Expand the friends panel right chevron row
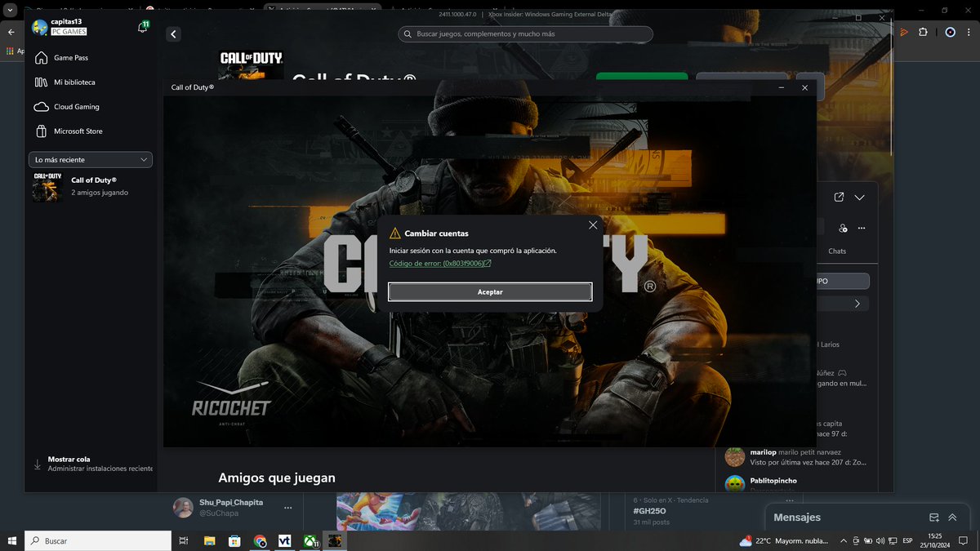This screenshot has width=980, height=551. coord(857,304)
